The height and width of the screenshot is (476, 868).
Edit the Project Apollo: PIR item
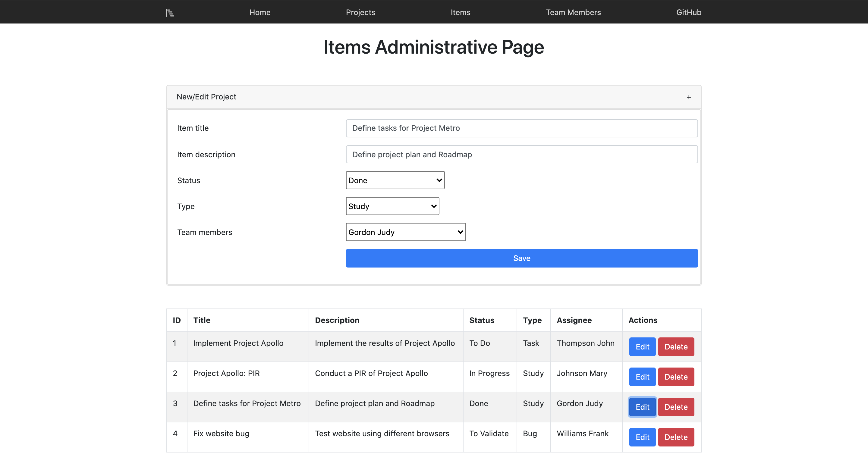pos(642,377)
